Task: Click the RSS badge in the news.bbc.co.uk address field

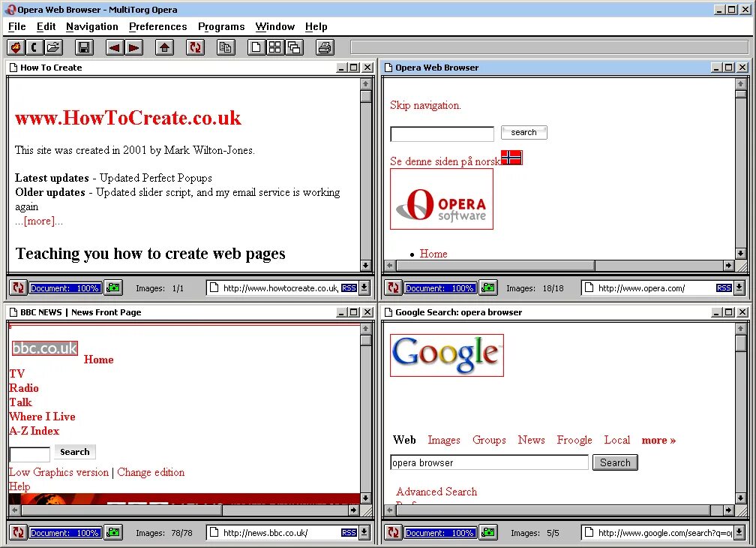Action: point(349,532)
